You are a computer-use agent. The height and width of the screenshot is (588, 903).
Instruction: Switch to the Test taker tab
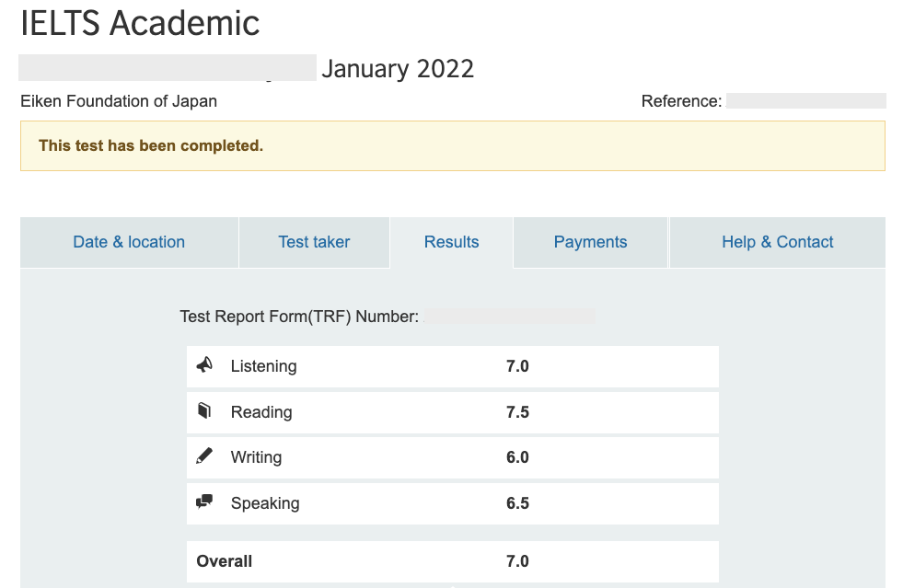314,242
